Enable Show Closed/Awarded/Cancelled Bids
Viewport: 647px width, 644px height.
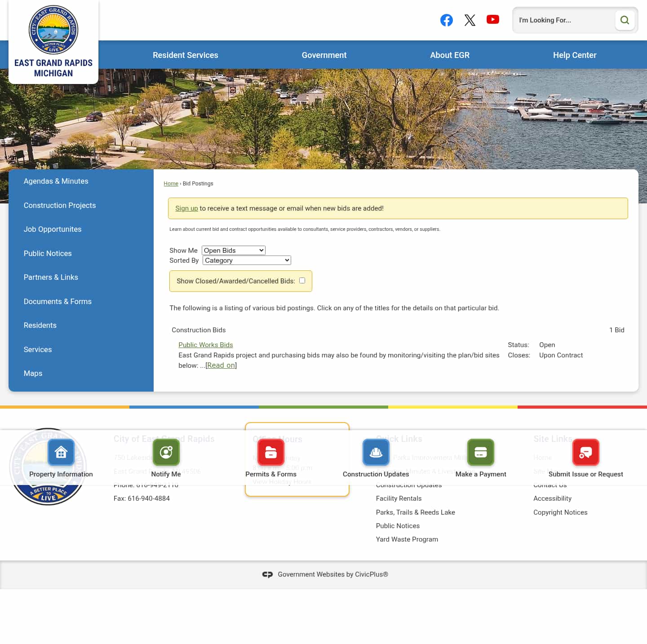point(302,280)
